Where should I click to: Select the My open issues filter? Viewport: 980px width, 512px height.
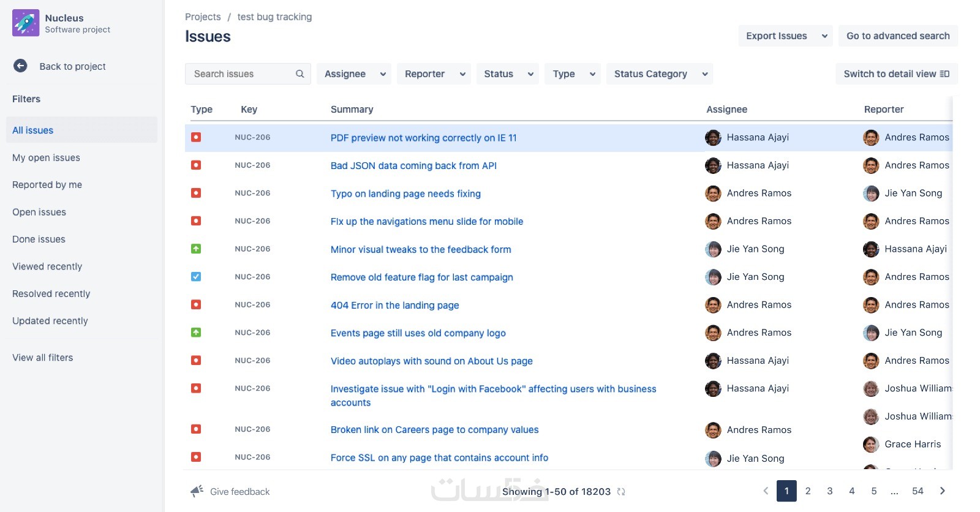[46, 157]
